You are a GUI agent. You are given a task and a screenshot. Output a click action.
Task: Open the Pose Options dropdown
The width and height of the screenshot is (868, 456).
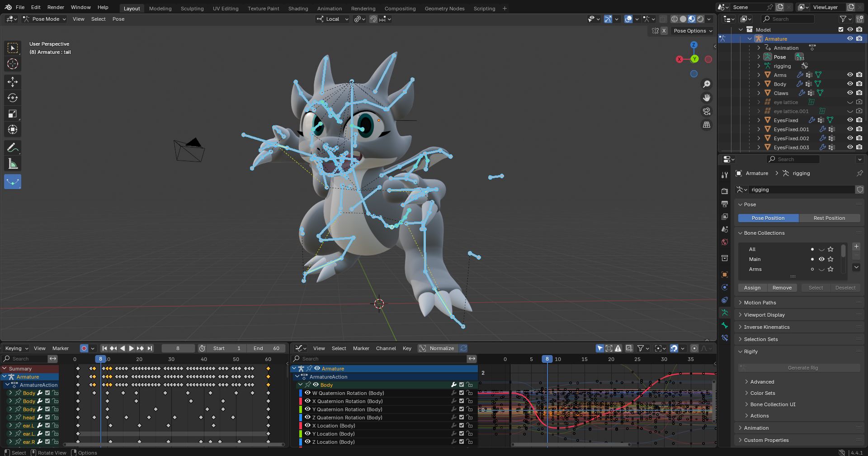pyautogui.click(x=693, y=31)
